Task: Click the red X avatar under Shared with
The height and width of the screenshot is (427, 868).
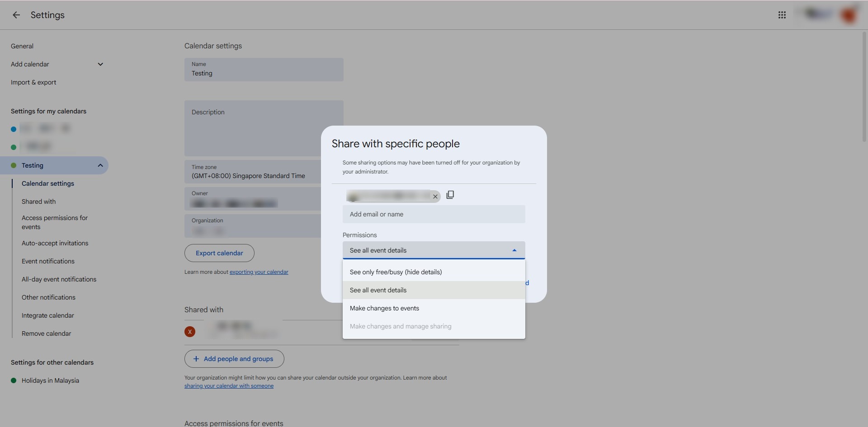Action: click(x=190, y=332)
